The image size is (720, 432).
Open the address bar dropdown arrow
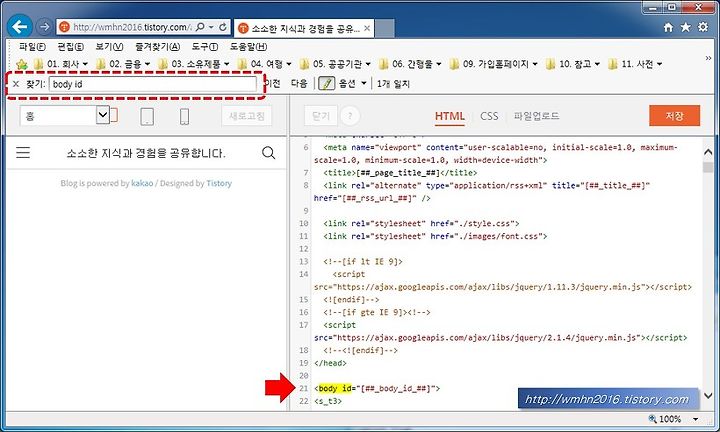[211, 27]
